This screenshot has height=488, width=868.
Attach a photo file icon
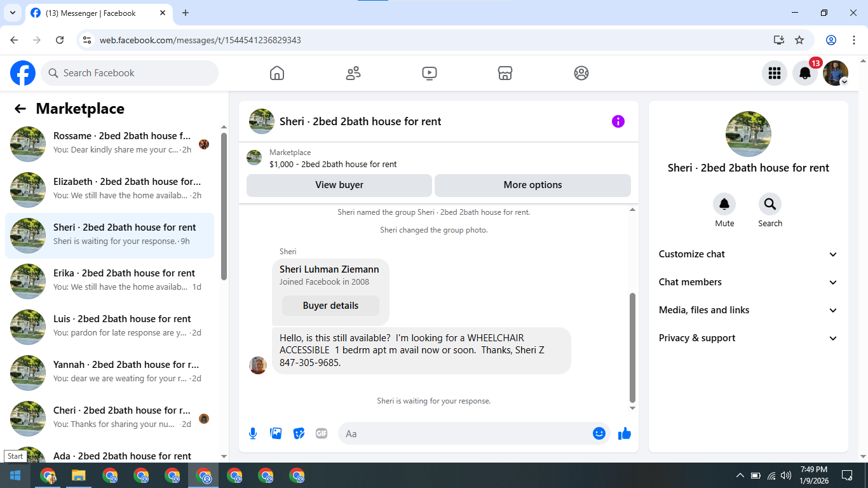tap(276, 433)
